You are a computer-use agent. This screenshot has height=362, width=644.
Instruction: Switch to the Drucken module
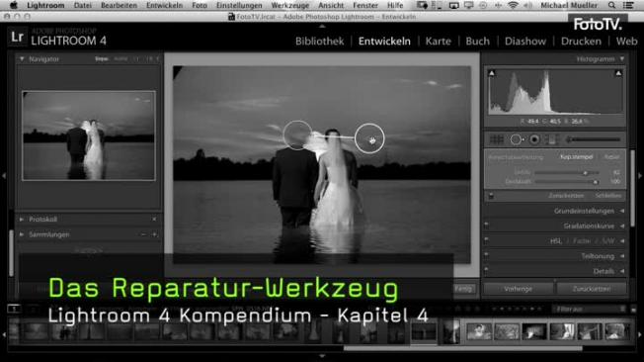pyautogui.click(x=581, y=42)
